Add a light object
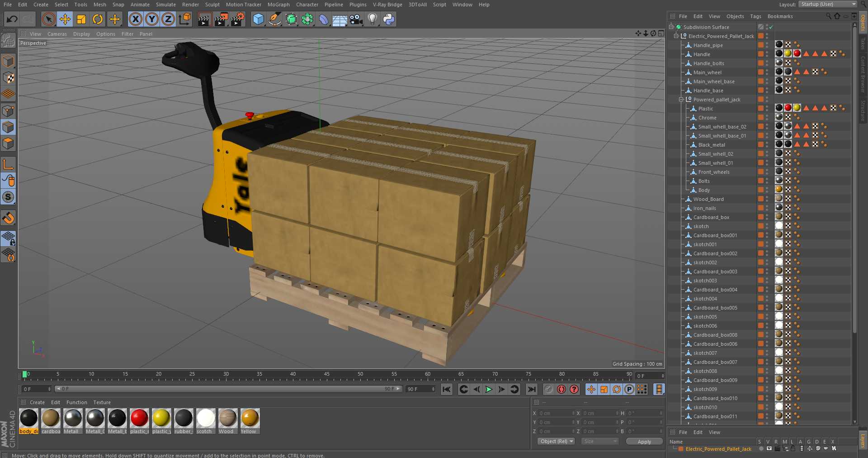The height and width of the screenshot is (458, 868). point(373,19)
